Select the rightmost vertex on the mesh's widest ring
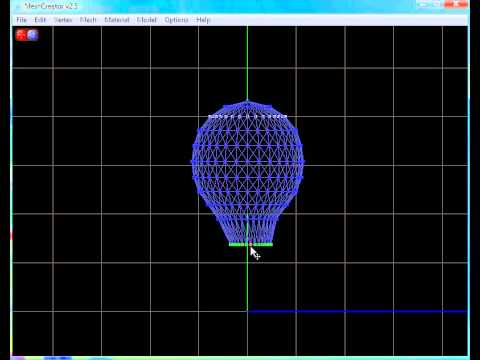The image size is (480, 360). pyautogui.click(x=303, y=162)
